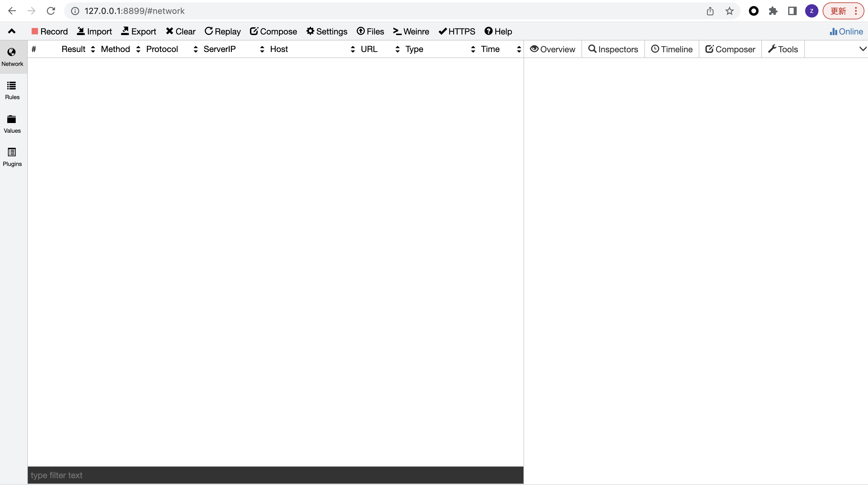Toggle HTTPS interception on/off
The width and height of the screenshot is (868, 486).
point(457,31)
